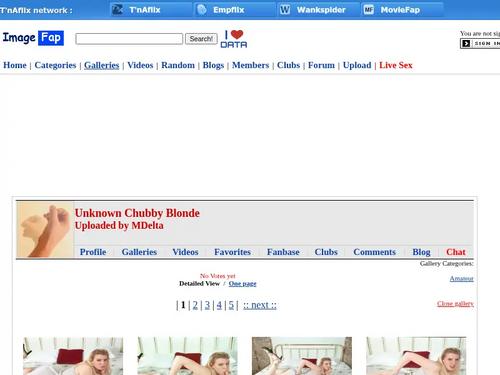Open the red Chat tab

coord(456,252)
